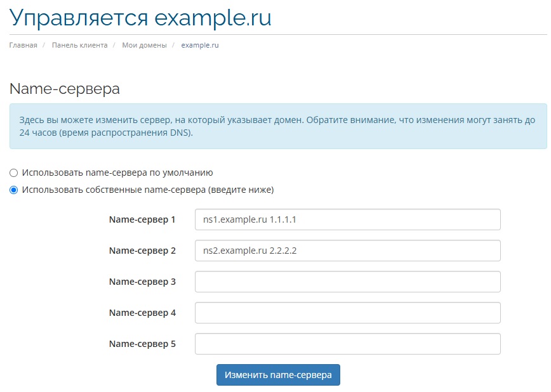This screenshot has height=392, width=551.
Task: Select the default name-servers radio button
Action: (x=13, y=173)
